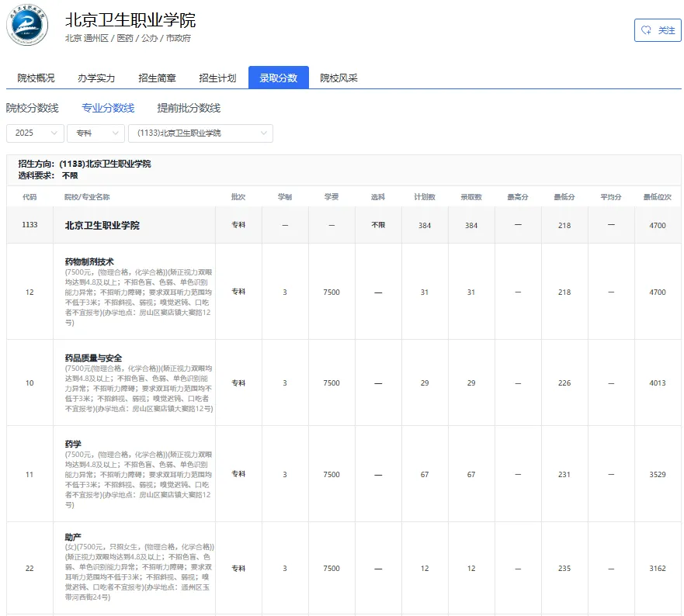Screen dimensions: 684x616
Task: Click the 最低分 column header
Action: (564, 197)
